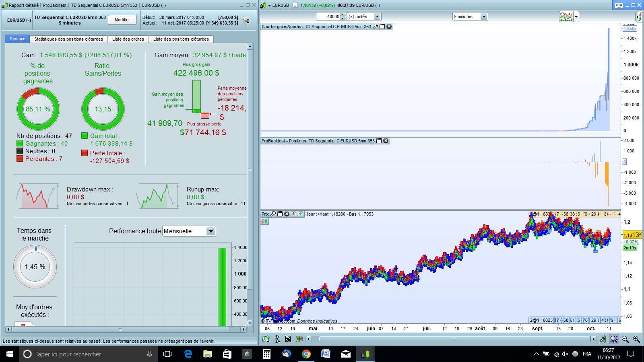Viewport: 644px width, 362px height.
Task: Click the Modifier button
Action: click(x=122, y=20)
